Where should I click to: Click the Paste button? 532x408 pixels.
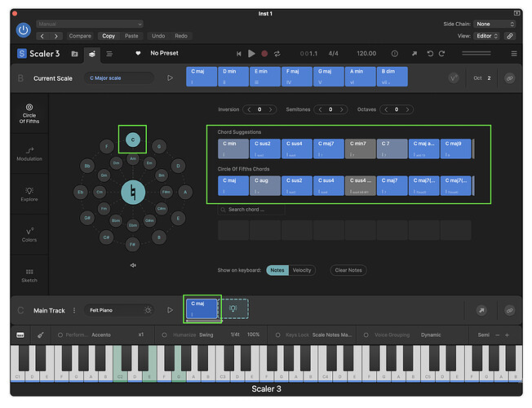[x=131, y=36]
